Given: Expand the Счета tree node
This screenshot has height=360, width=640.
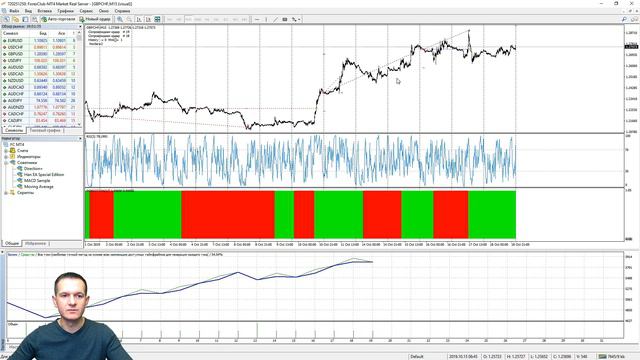Looking at the screenshot, I should coord(6,151).
